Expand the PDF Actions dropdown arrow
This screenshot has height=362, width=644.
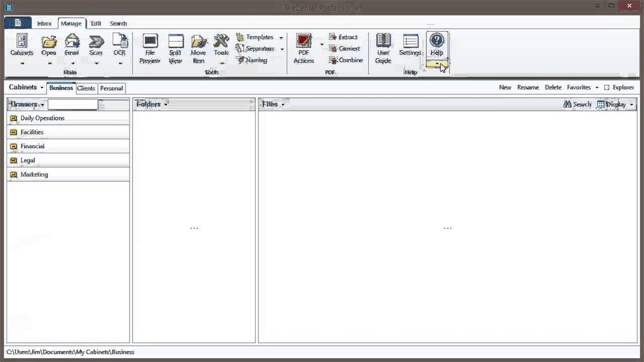pyautogui.click(x=321, y=44)
